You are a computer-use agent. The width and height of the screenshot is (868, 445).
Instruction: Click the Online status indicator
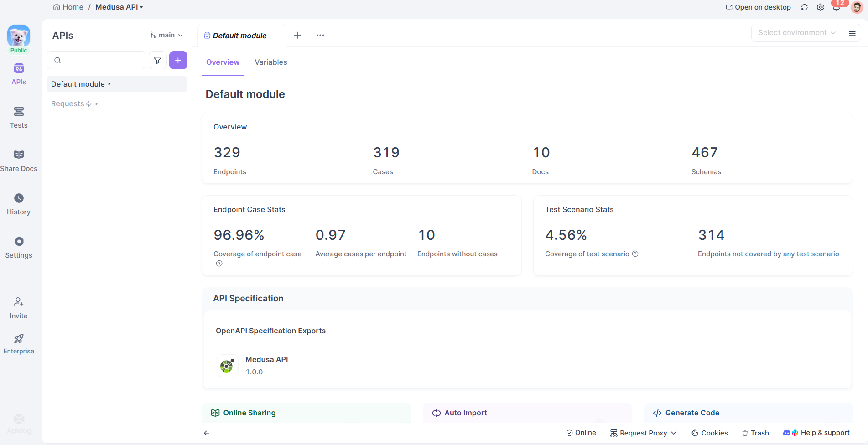pos(581,433)
